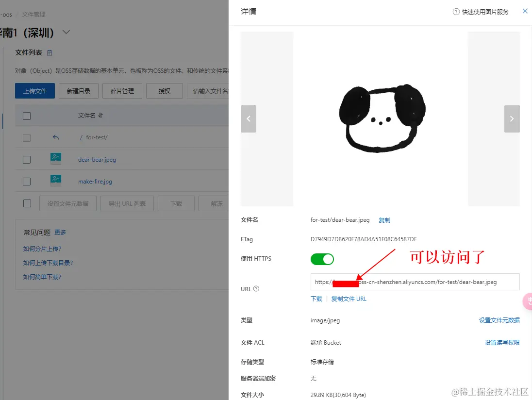Toggle the 使用 HTTPS switch
The image size is (532, 400).
point(322,259)
